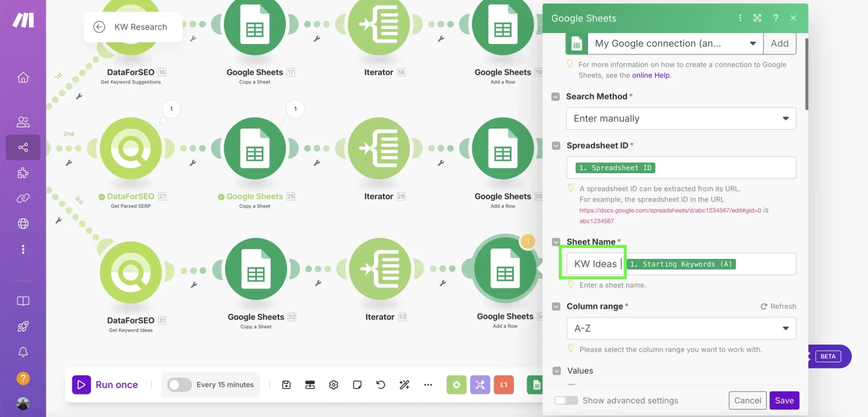Image resolution: width=868 pixels, height=417 pixels.
Task: Select the Iterator 28 module
Action: click(x=379, y=148)
